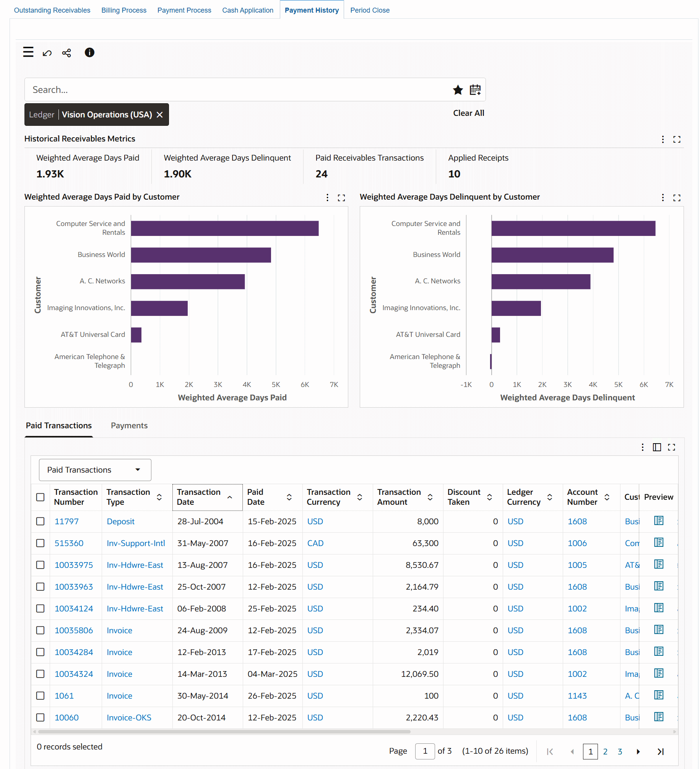Expand the results table to full screen

pos(671,447)
